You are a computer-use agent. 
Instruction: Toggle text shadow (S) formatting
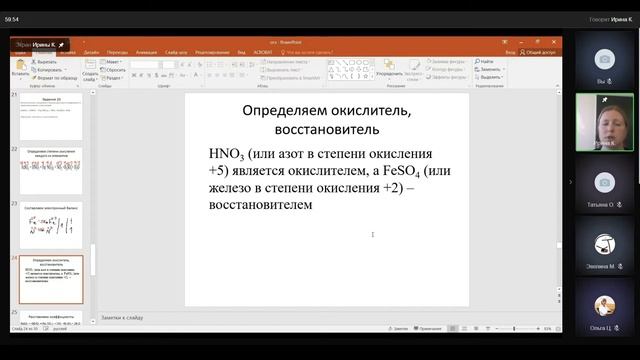(x=156, y=76)
